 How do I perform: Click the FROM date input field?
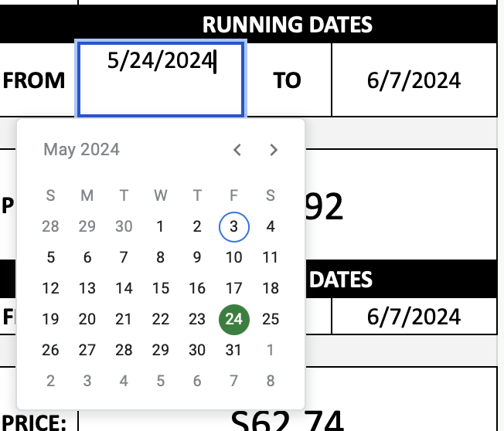click(x=161, y=80)
